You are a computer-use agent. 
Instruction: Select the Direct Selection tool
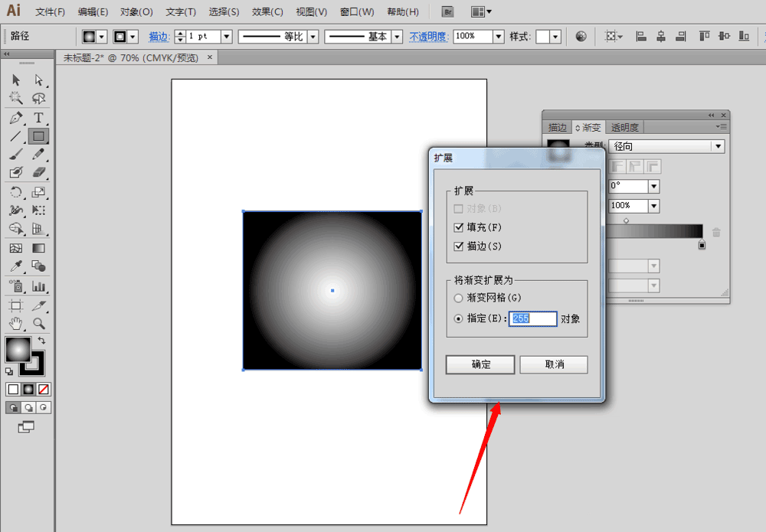click(x=38, y=80)
